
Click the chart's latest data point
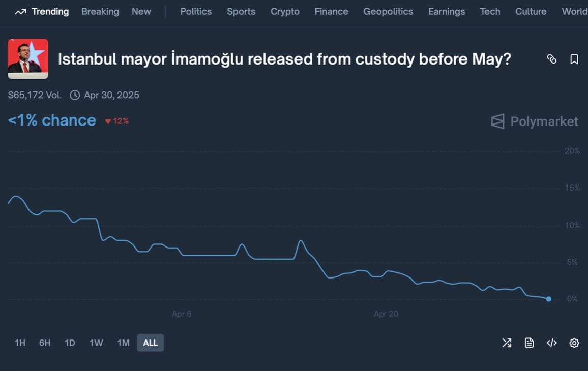point(548,299)
